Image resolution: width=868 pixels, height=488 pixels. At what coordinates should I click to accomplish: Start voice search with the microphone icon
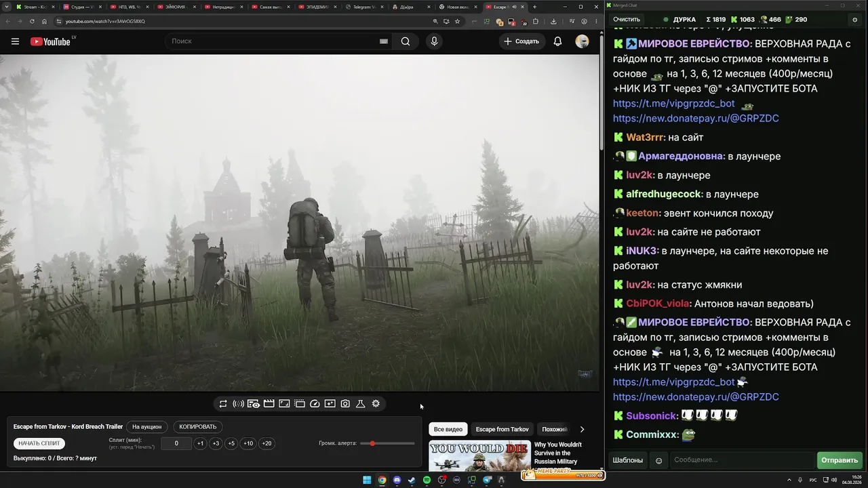[434, 41]
